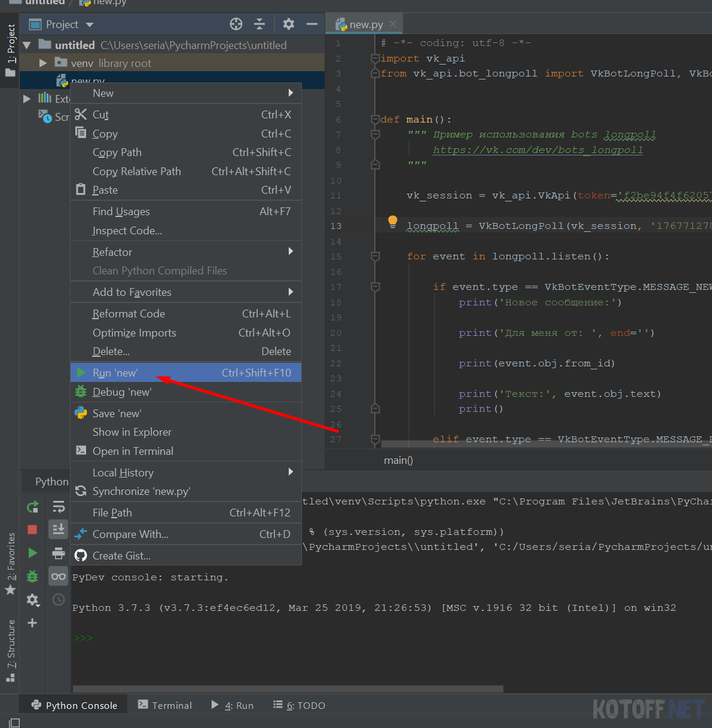Toggle Show Variables glasses icon

point(59,576)
